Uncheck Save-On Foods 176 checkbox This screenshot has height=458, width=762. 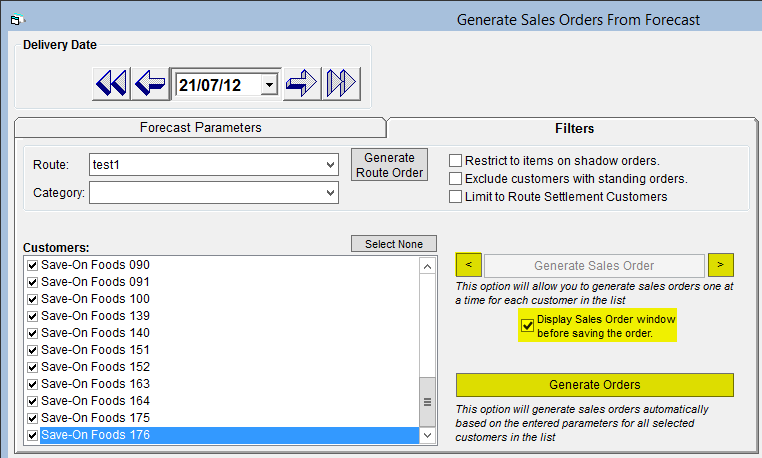tap(33, 436)
